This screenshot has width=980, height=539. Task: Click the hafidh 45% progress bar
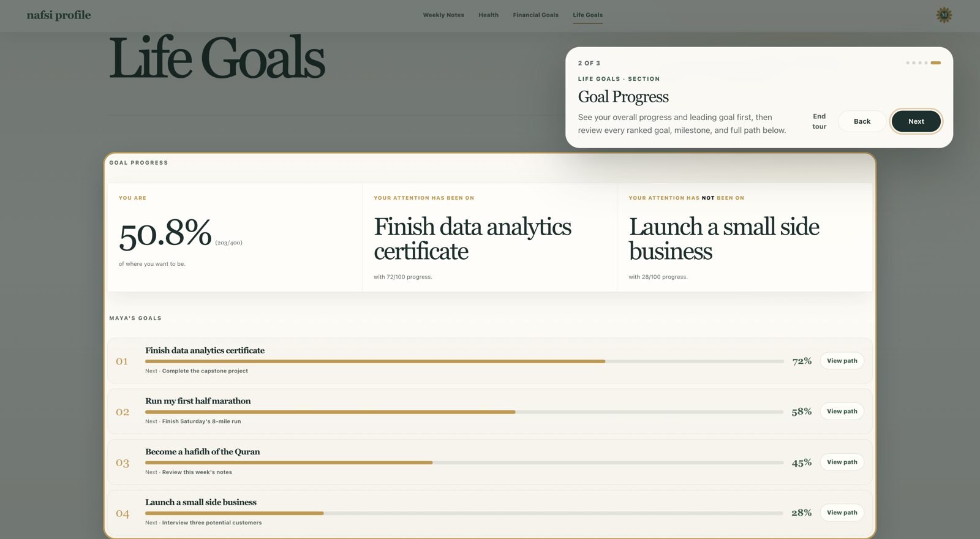click(x=464, y=462)
